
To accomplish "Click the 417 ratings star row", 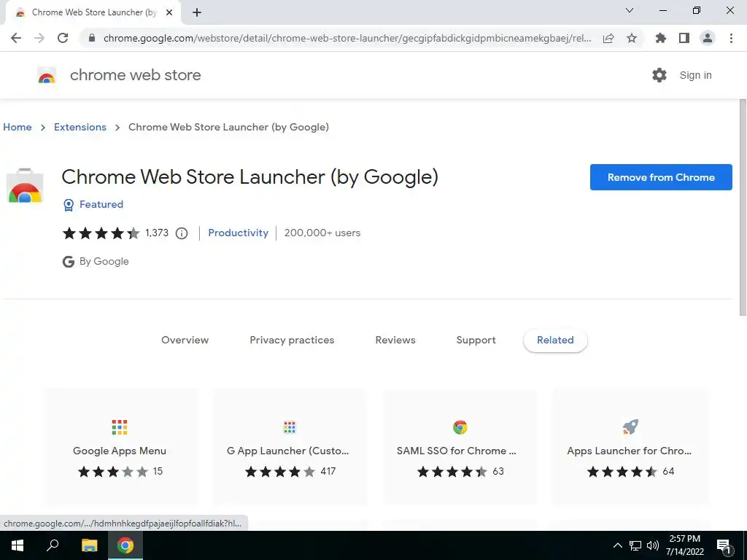I will [280, 472].
